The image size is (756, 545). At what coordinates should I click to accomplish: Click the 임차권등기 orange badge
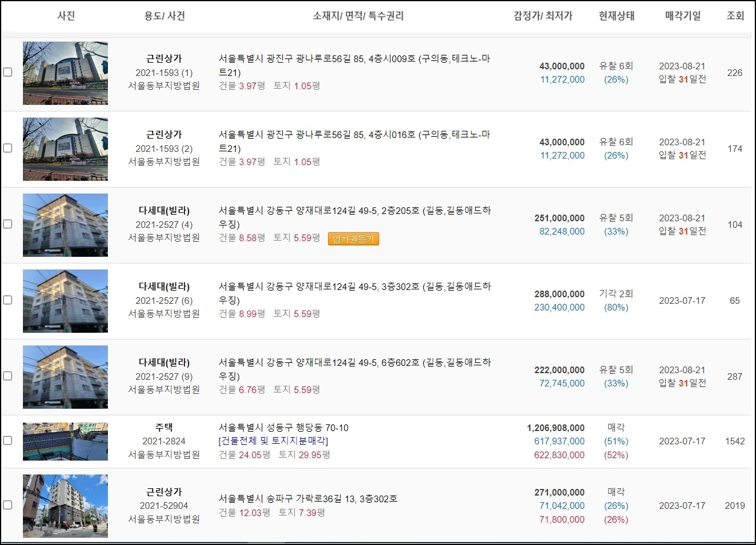(x=353, y=239)
